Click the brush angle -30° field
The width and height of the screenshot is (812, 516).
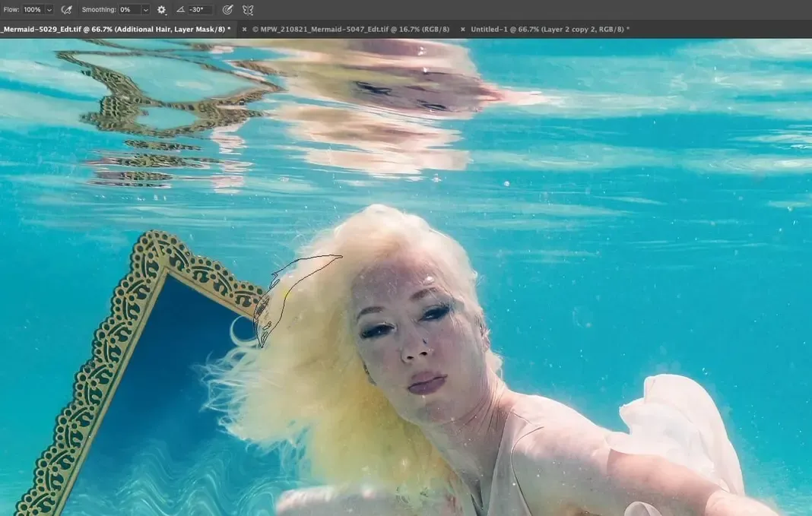[199, 10]
